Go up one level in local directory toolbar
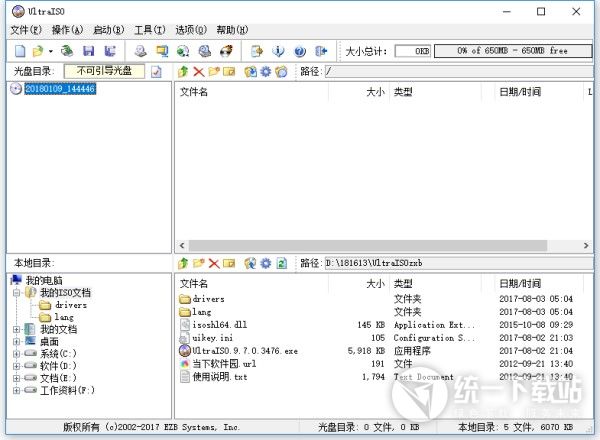The height and width of the screenshot is (440, 600). pos(183,263)
